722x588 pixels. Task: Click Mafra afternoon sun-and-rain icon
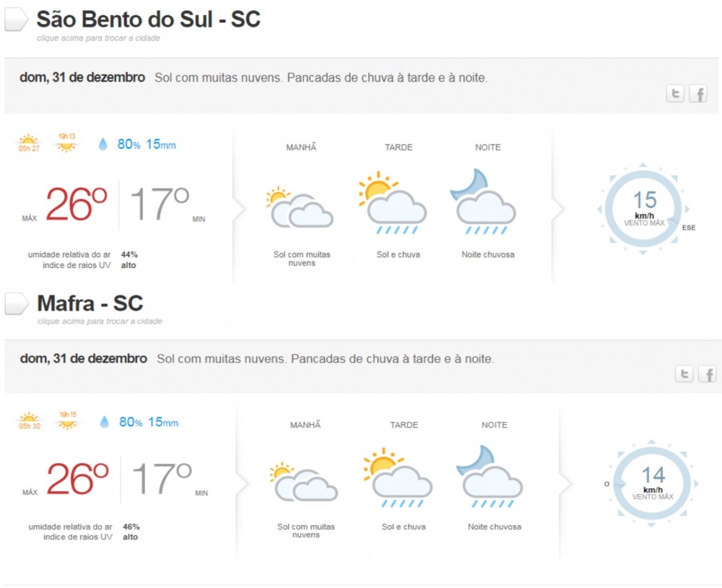[397, 478]
